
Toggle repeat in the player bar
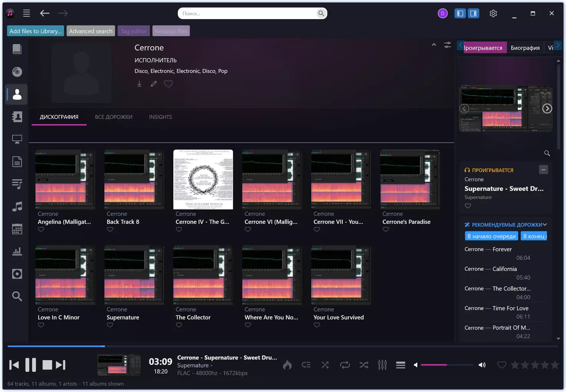point(345,365)
